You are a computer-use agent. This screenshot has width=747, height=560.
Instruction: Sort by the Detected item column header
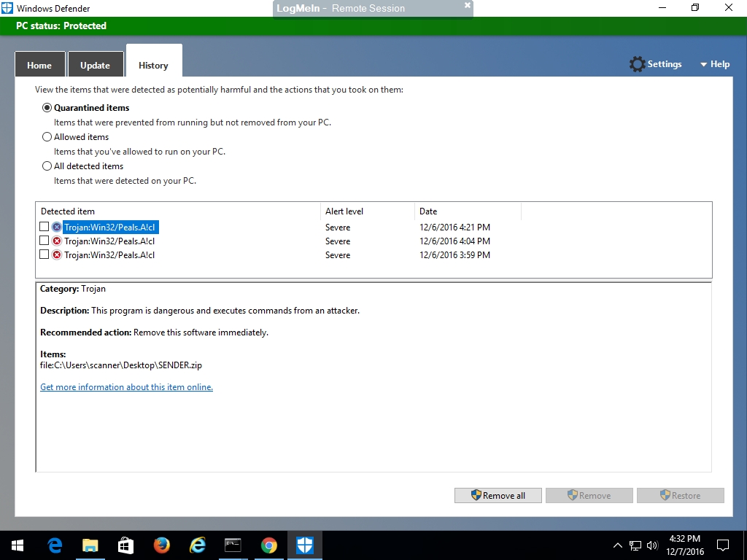click(178, 211)
